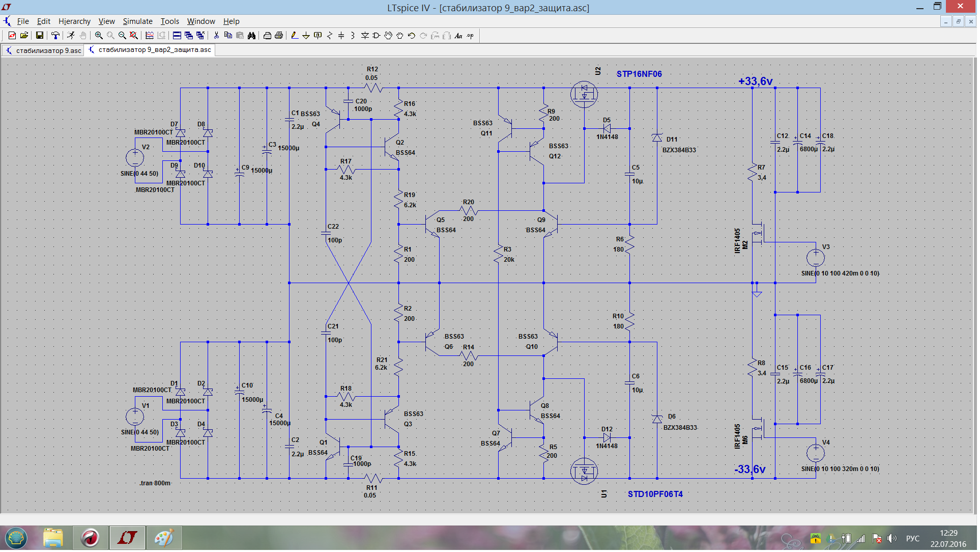Select стабилизатор 9_вар2_защита.asc tab

(150, 50)
